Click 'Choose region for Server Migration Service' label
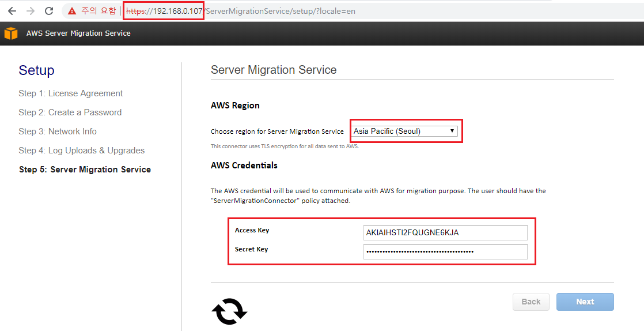The image size is (644, 331). click(277, 131)
